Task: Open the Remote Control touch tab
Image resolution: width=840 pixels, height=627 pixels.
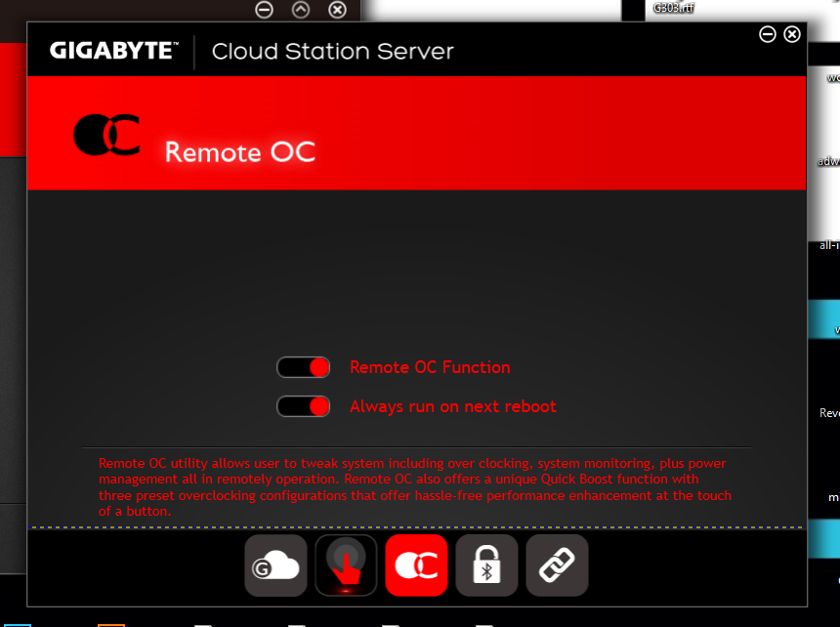Action: point(346,565)
